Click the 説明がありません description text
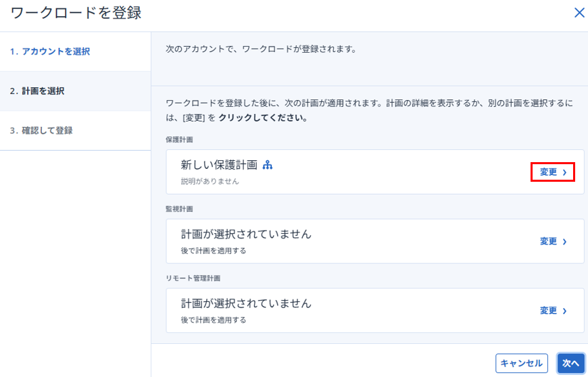The width and height of the screenshot is (588, 377). tap(210, 181)
